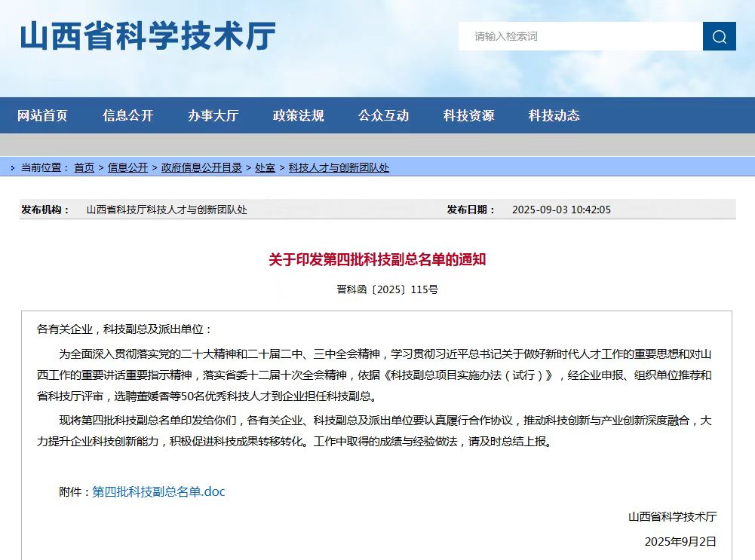Screen dimensions: 755x560
Task: Click the 山西省科学技术厅 header site title
Action: click(x=148, y=36)
